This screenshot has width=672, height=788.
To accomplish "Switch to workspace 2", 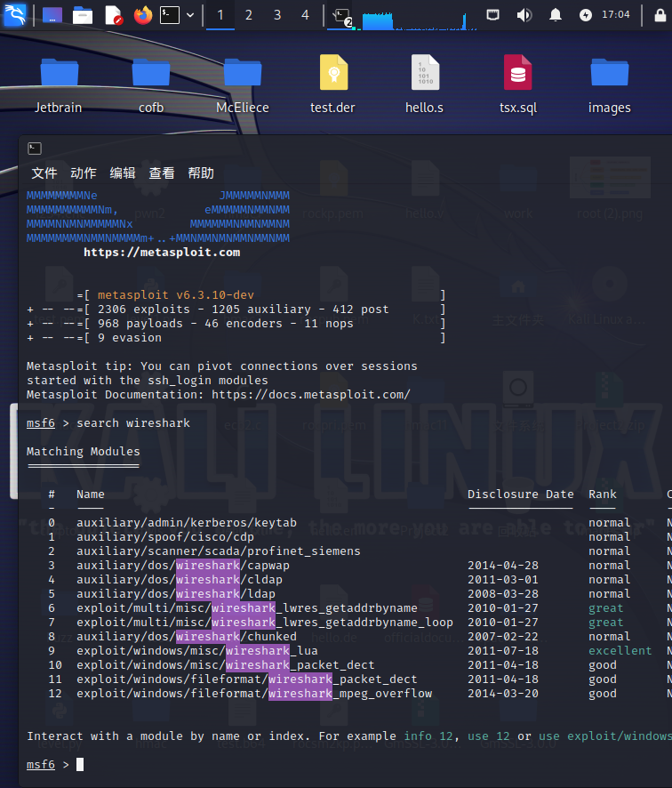I will (249, 15).
